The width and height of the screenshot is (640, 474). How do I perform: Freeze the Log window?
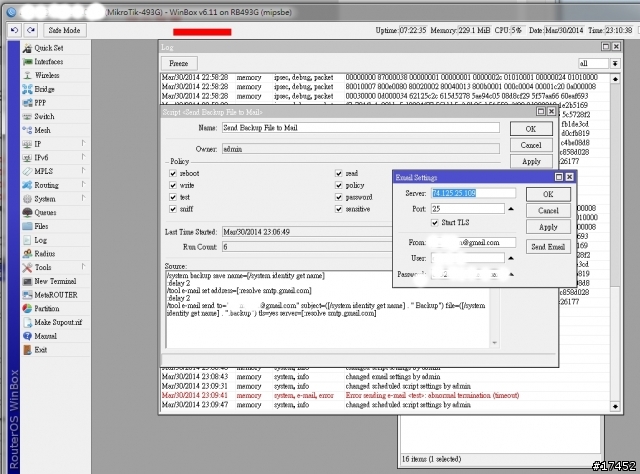(179, 64)
